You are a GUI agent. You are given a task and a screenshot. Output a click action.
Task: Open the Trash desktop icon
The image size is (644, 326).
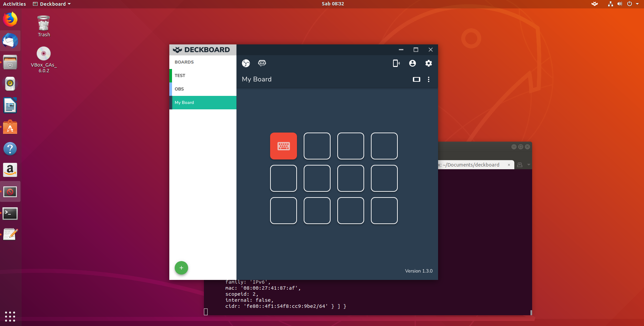(44, 26)
